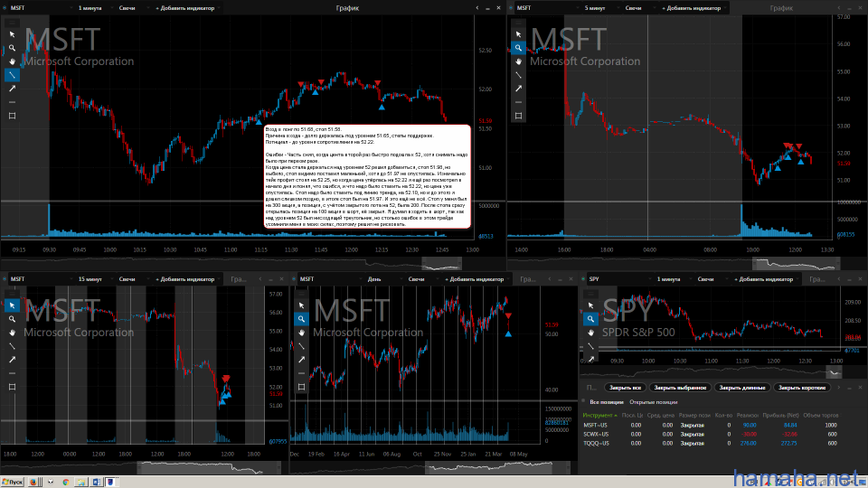Switch to the 'Открытые позиции' filter
The image size is (868, 488).
click(653, 402)
